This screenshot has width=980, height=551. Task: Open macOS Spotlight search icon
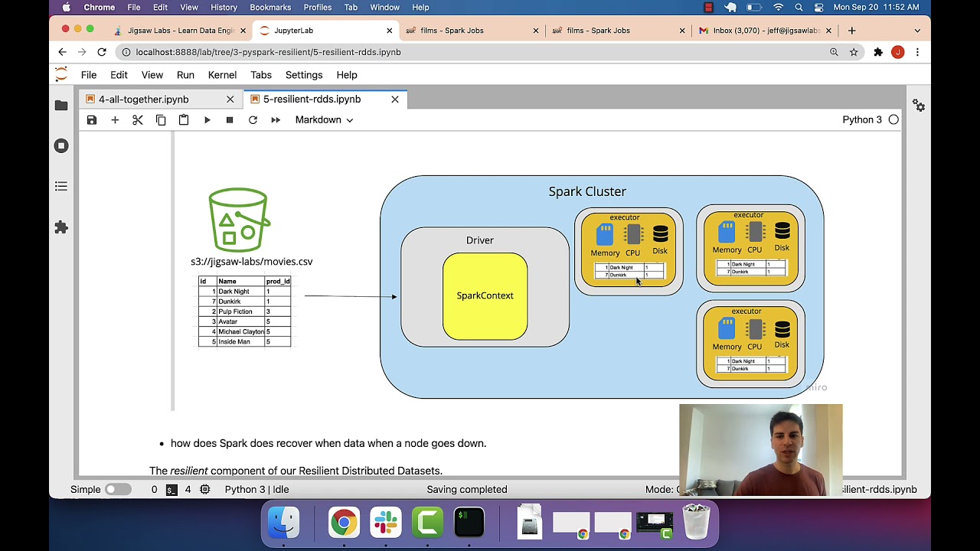coord(799,7)
